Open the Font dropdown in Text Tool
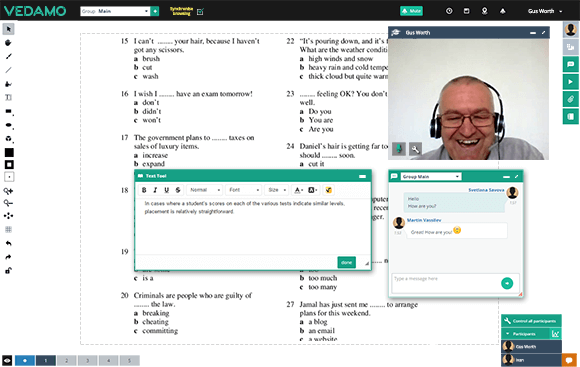580x367 pixels. (x=243, y=190)
